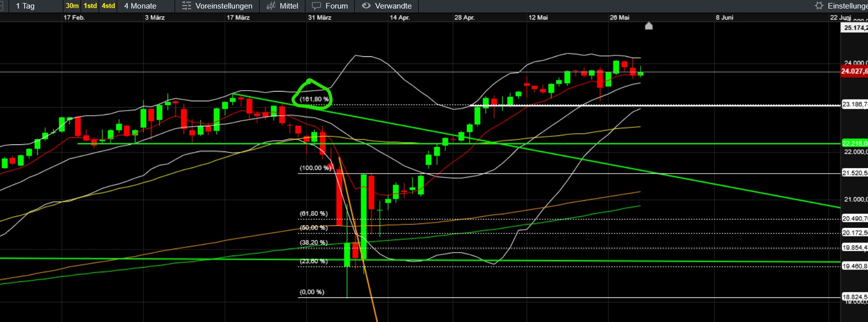
Task: Select the (50,00 %) Fibonacci label
Action: [x=313, y=228]
